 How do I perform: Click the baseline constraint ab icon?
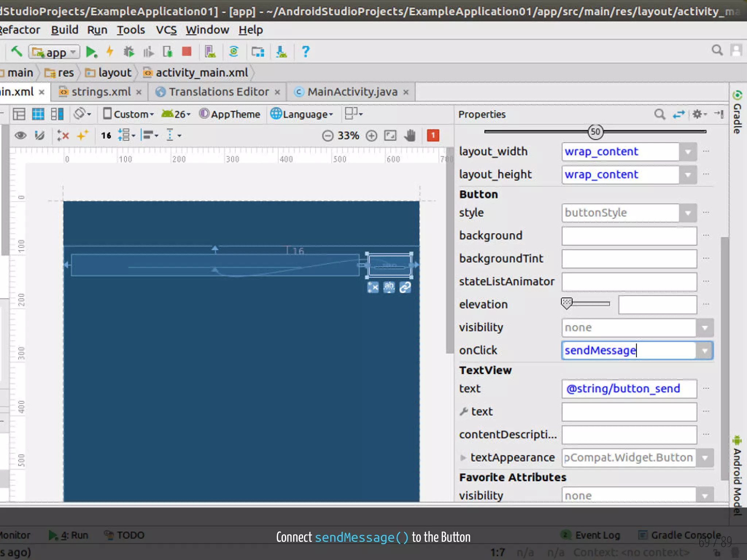coord(389,287)
